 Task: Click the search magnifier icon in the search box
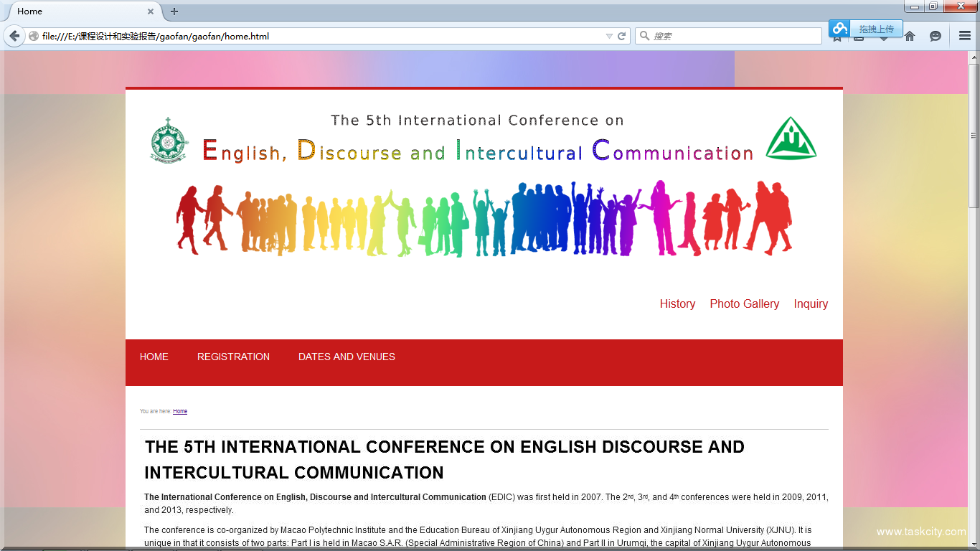[x=644, y=36]
